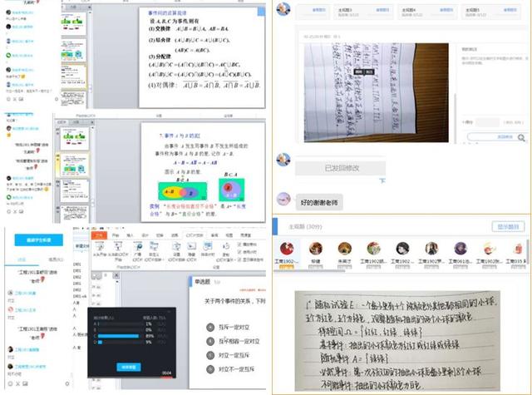Toggle the middle checkbox in the ribbon's right group
The height and width of the screenshot is (395, 532).
tap(240, 252)
